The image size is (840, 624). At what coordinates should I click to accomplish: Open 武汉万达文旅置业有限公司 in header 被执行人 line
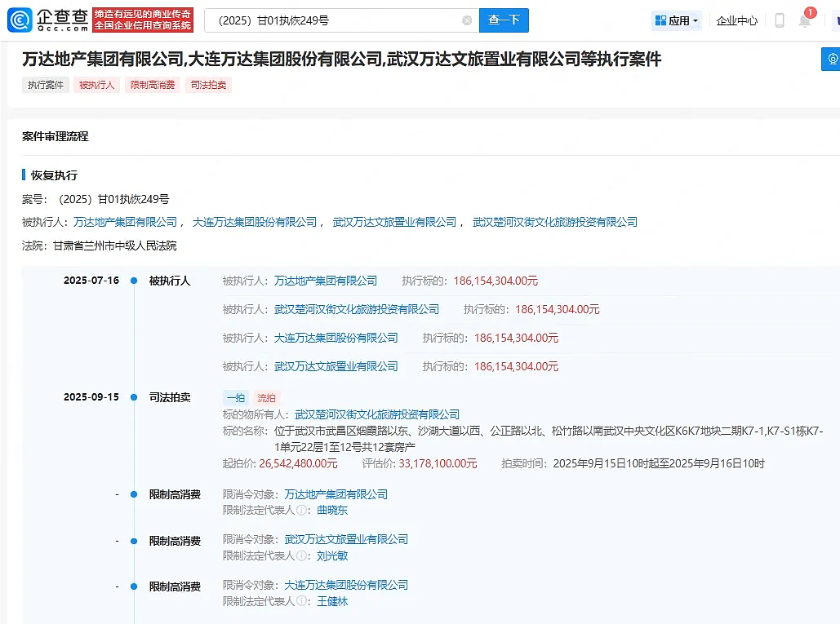(x=394, y=222)
